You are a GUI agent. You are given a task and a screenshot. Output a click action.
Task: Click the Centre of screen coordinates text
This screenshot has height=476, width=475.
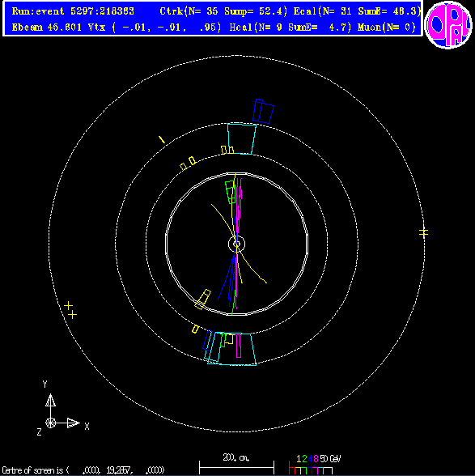click(83, 470)
